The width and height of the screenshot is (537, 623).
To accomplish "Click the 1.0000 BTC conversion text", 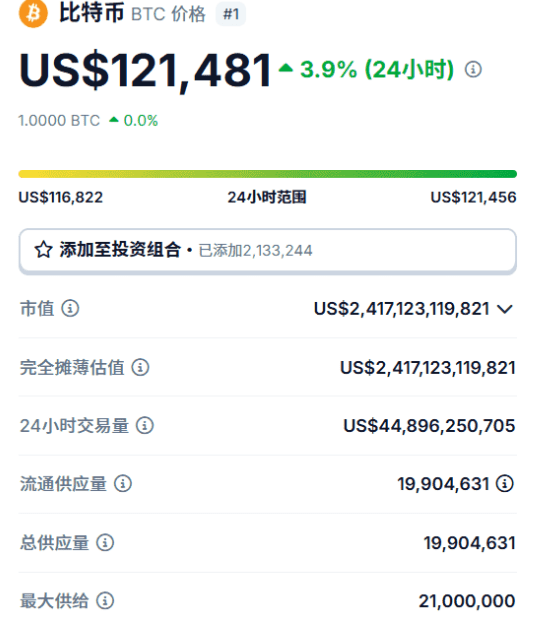I will pyautogui.click(x=59, y=120).
